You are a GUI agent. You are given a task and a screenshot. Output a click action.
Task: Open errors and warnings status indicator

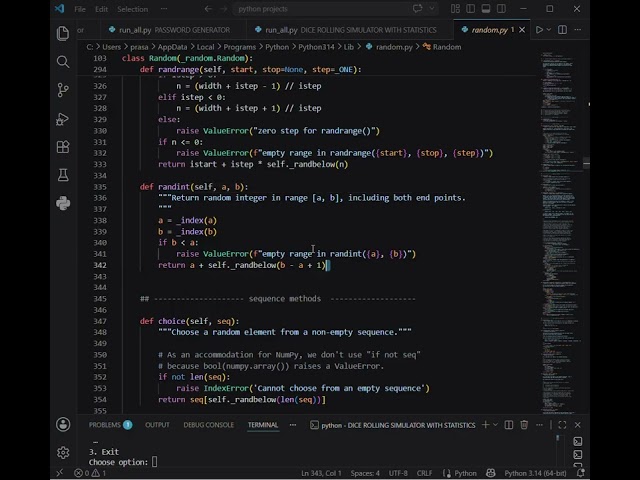click(x=90, y=473)
